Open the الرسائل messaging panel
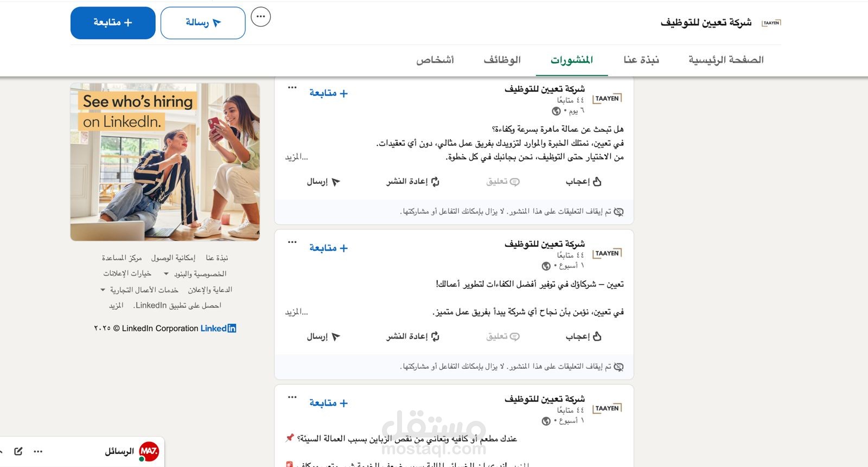Viewport: 868px width, 467px height. [x=119, y=451]
